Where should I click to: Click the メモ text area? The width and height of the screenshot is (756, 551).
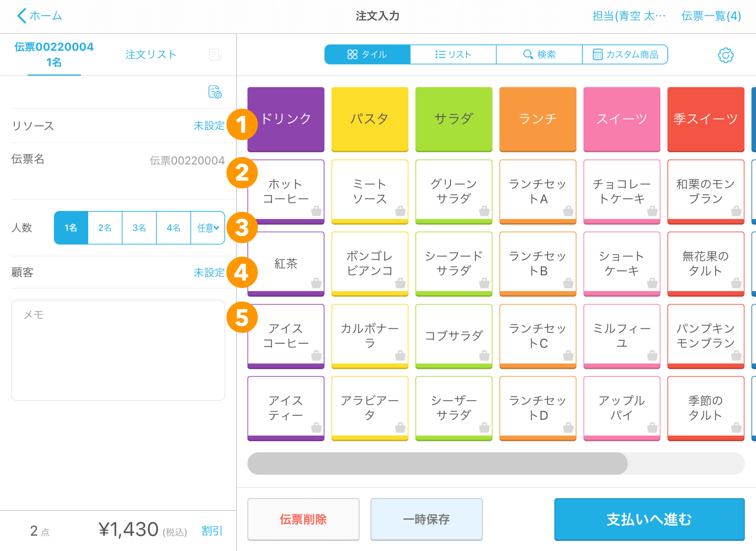pyautogui.click(x=118, y=350)
